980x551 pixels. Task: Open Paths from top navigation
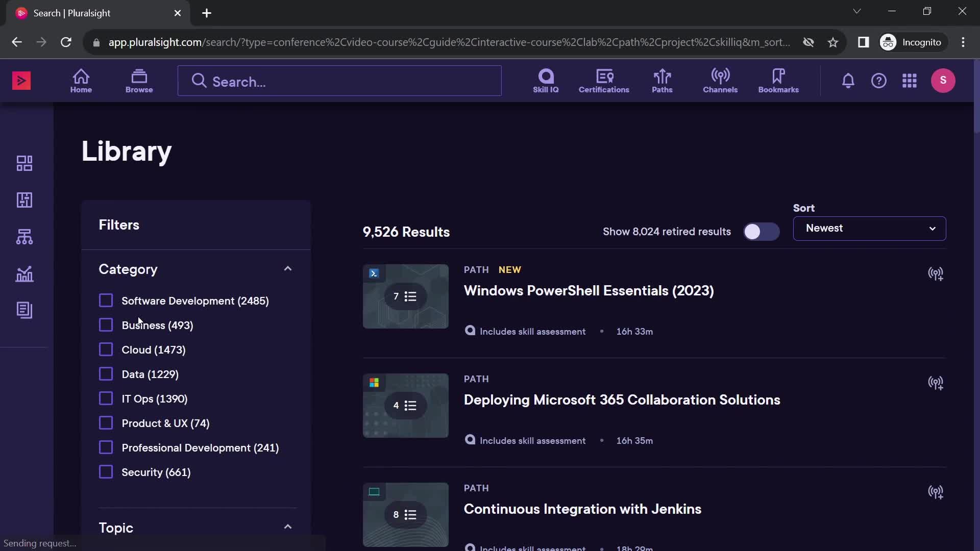[662, 81]
